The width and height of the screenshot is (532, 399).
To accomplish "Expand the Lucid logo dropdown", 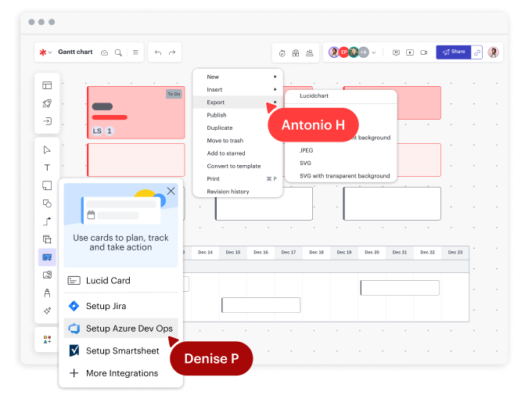I will [45, 52].
